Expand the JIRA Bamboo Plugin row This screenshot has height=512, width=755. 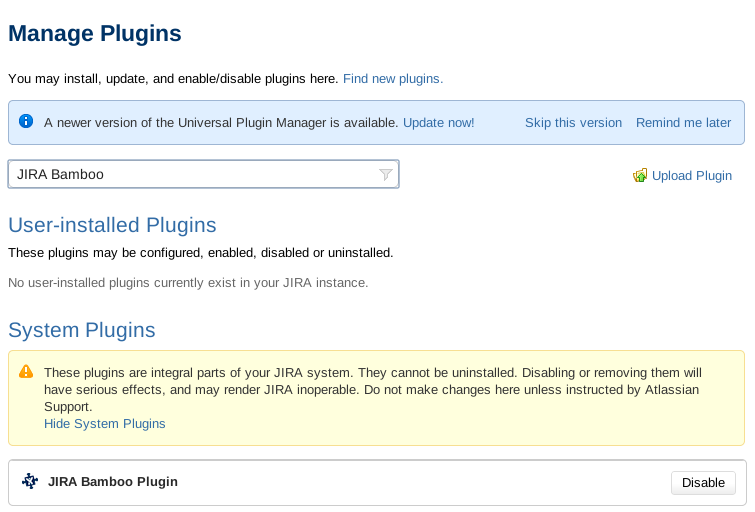(x=377, y=483)
